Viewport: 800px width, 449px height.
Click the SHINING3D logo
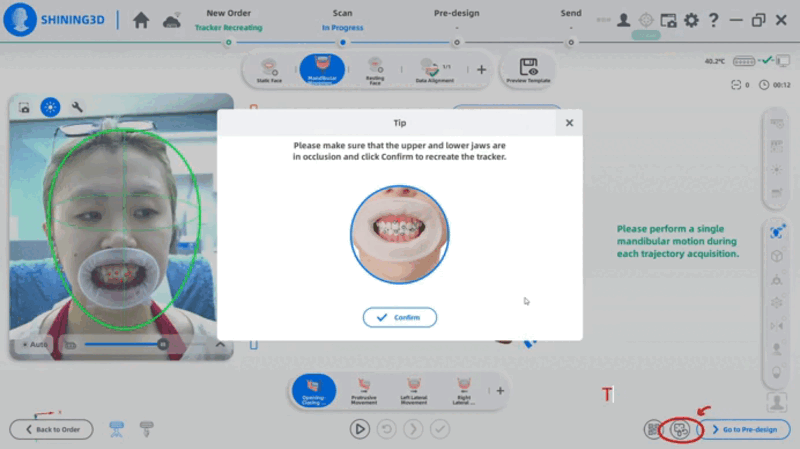(54, 20)
